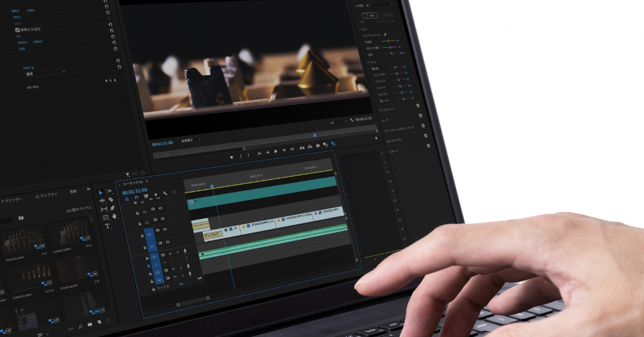This screenshot has height=337, width=644.
Task: Go to Out point
Action: pyautogui.click(x=292, y=149)
